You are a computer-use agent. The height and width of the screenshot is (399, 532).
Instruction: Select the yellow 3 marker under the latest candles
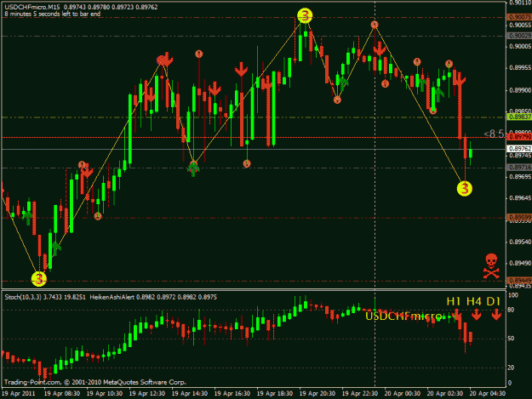465,189
